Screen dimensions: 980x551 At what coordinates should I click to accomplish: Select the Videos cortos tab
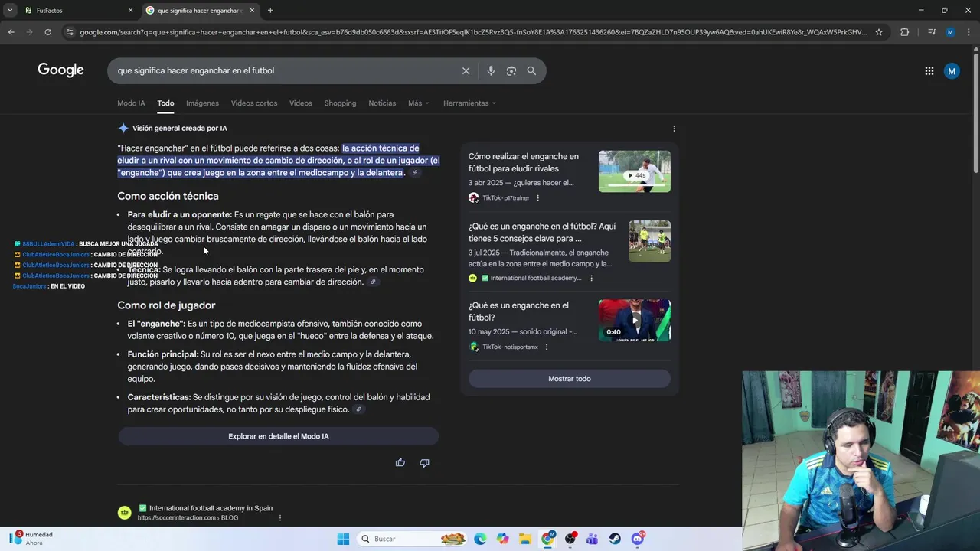254,103
